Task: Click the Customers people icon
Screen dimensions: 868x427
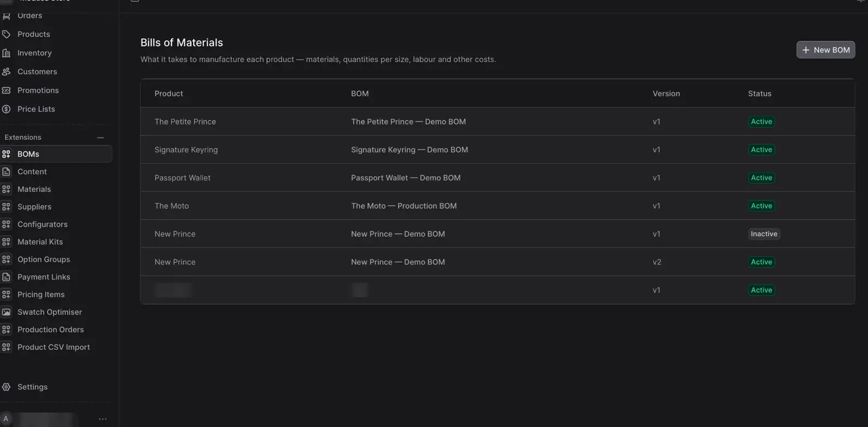Action: 6,72
